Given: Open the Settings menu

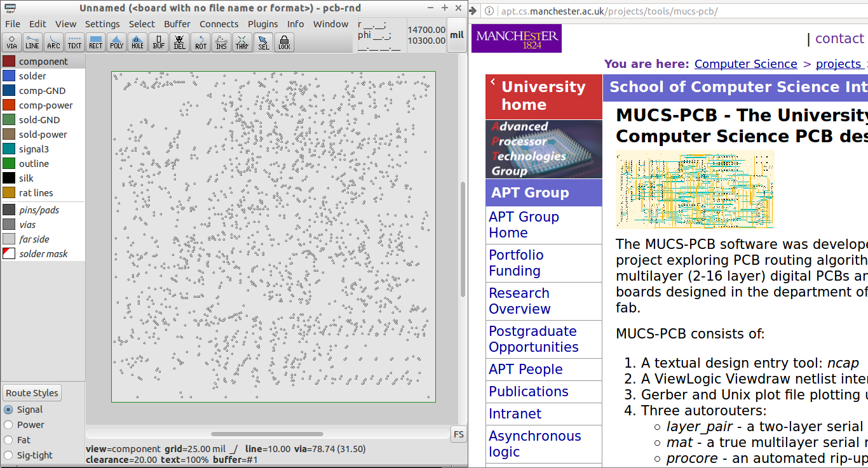Looking at the screenshot, I should click(102, 24).
